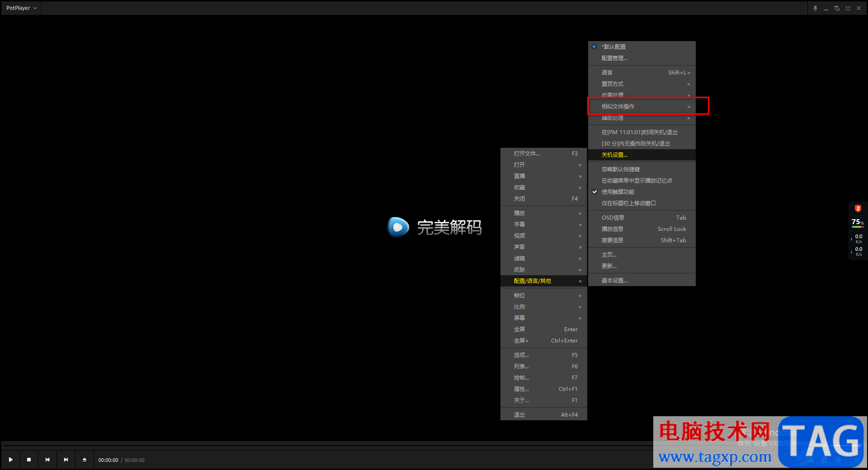Open 控制... F7 panel

pyautogui.click(x=544, y=378)
